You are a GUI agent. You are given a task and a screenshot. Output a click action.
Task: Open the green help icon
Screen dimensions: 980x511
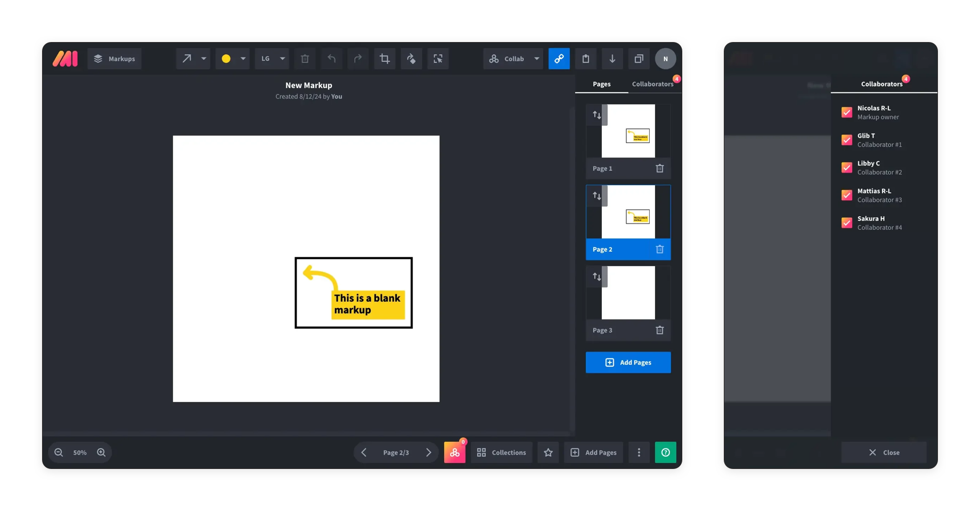coord(665,452)
